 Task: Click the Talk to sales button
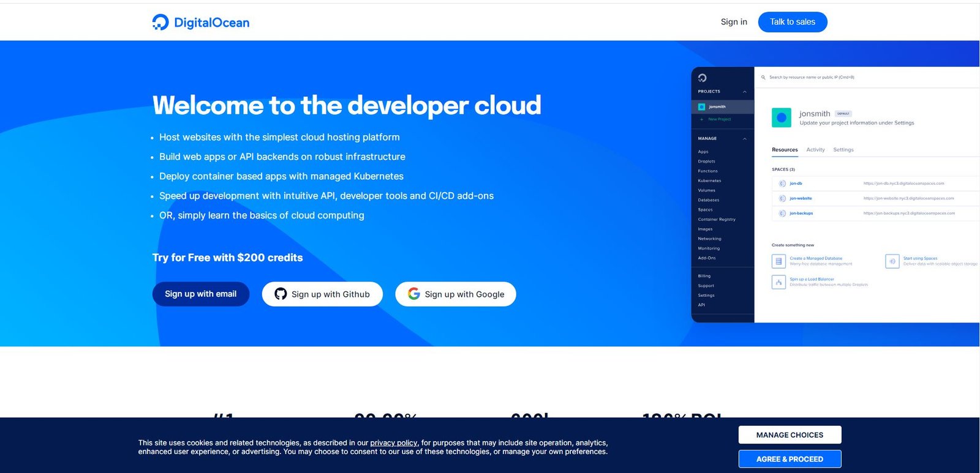point(793,22)
